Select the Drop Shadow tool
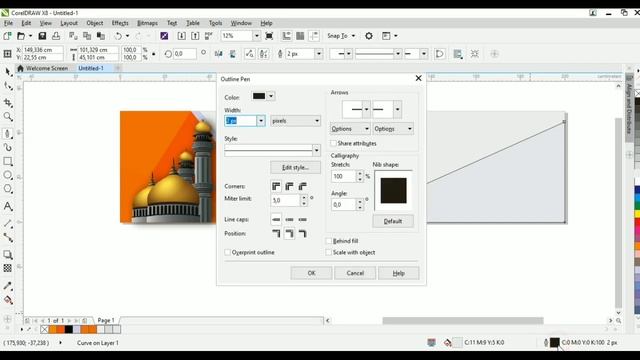Viewport: 640px width, 360px height. 8,255
